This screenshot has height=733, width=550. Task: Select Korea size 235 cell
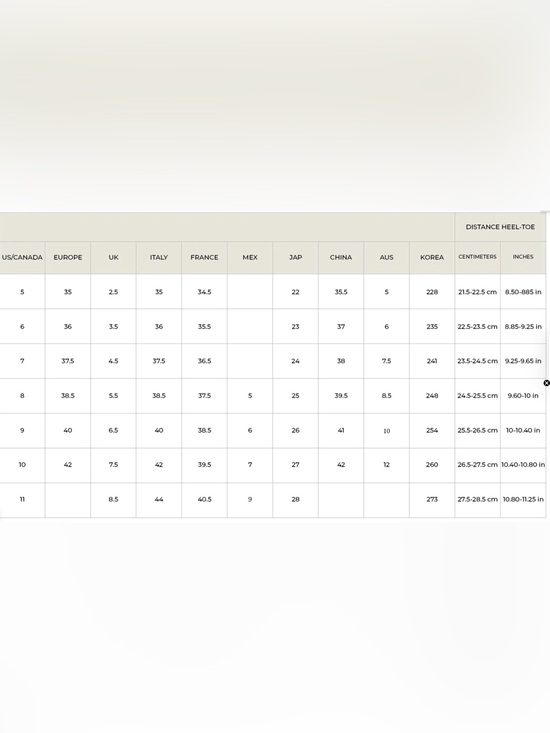(432, 326)
